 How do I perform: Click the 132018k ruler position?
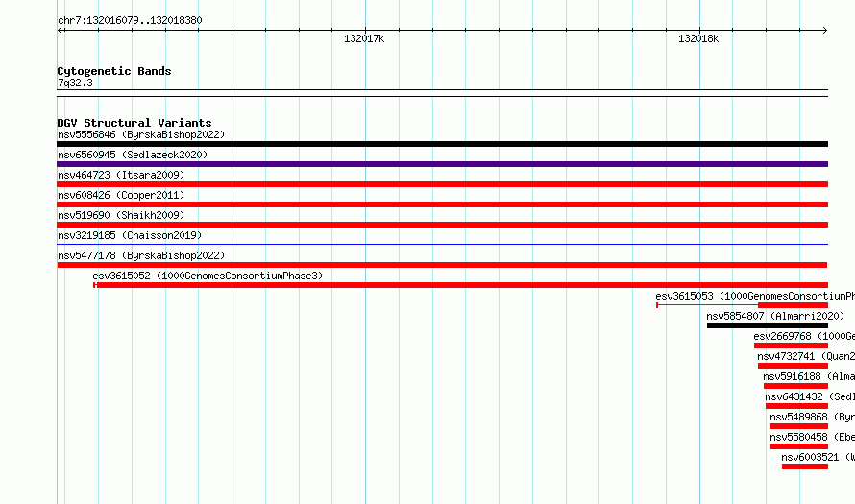pyautogui.click(x=698, y=39)
